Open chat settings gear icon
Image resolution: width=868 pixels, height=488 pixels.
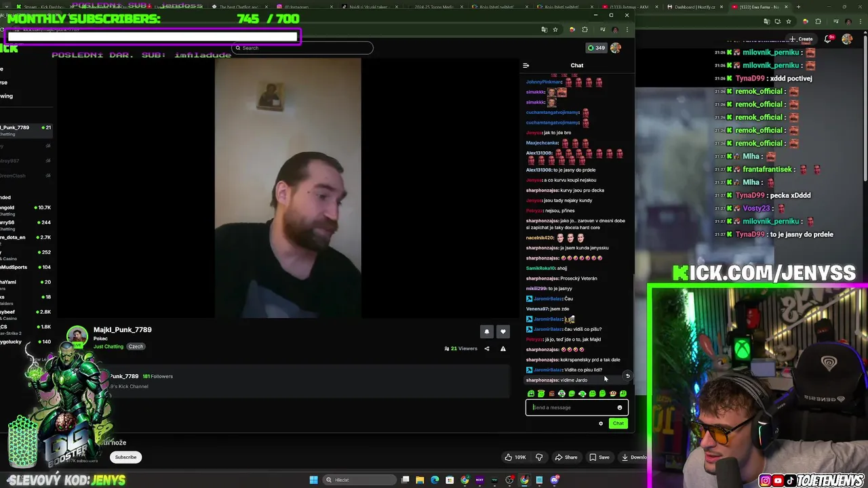click(600, 424)
